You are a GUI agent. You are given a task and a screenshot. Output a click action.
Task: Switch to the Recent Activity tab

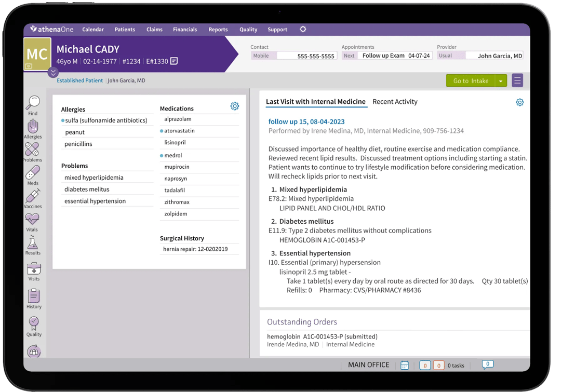(395, 101)
